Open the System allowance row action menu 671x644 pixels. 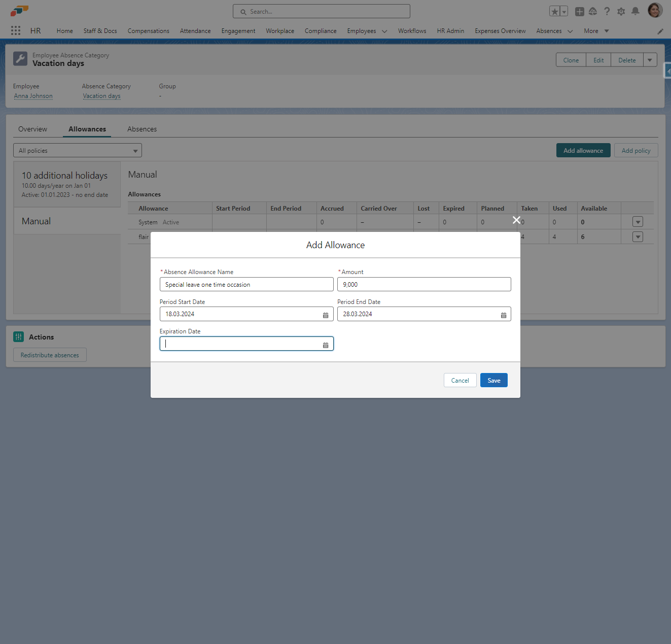[638, 222]
